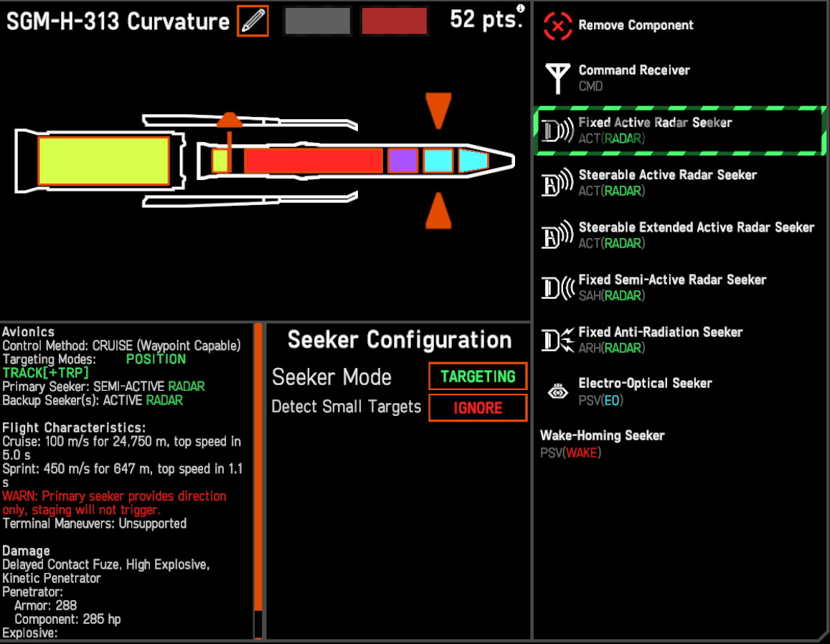The width and height of the screenshot is (830, 644).
Task: Open the gray color swatch
Action: 318,22
